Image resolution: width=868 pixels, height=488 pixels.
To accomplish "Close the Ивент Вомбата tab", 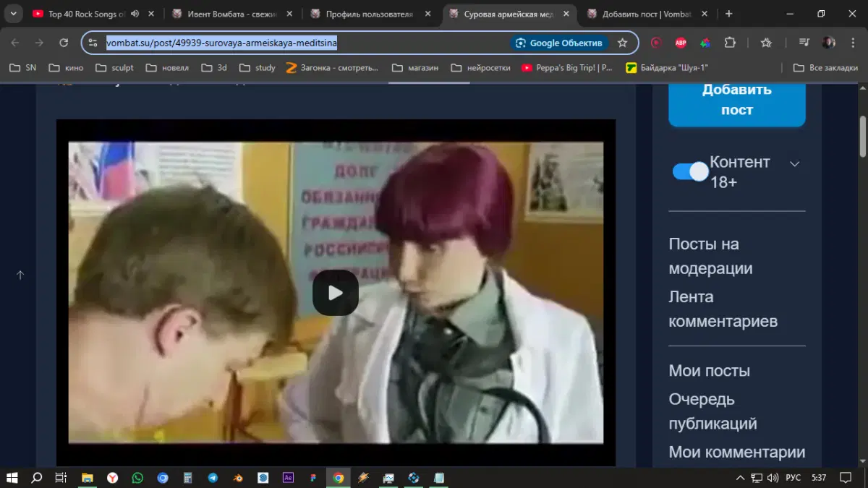I will [x=289, y=14].
